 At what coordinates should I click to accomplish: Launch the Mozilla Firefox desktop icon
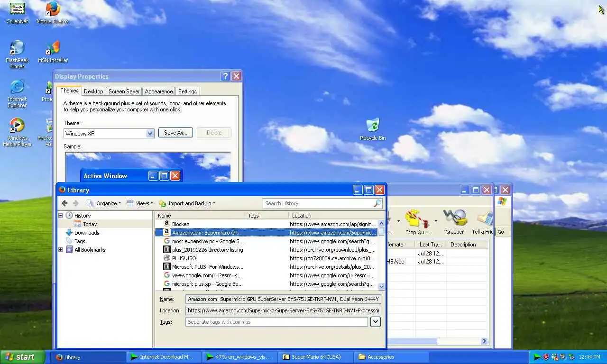[x=53, y=13]
